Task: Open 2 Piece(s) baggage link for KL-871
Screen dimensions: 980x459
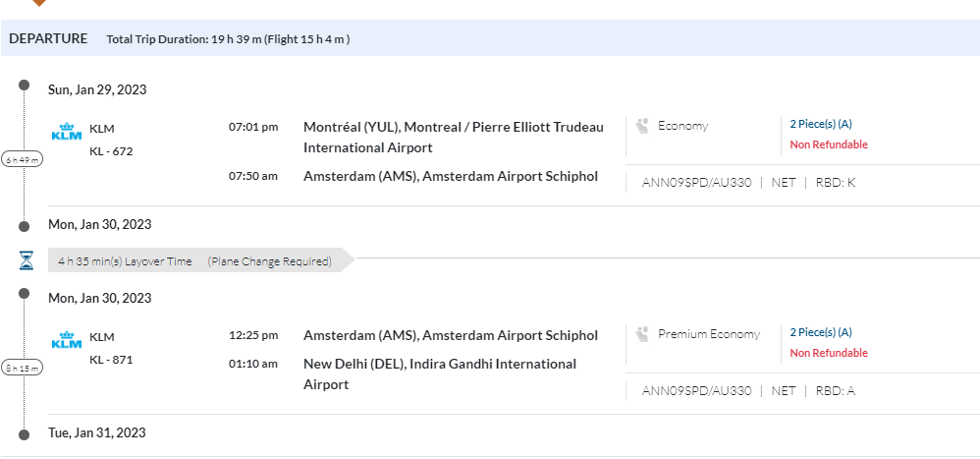Action: (821, 332)
